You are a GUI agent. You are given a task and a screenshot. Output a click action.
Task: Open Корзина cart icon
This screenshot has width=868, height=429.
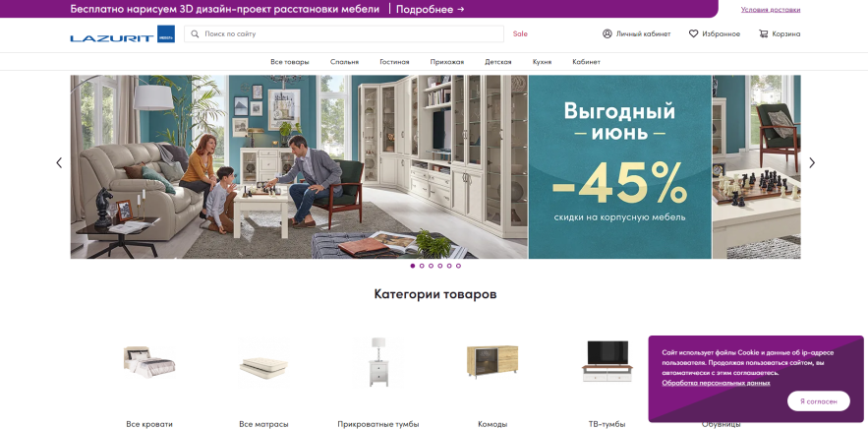(x=764, y=33)
